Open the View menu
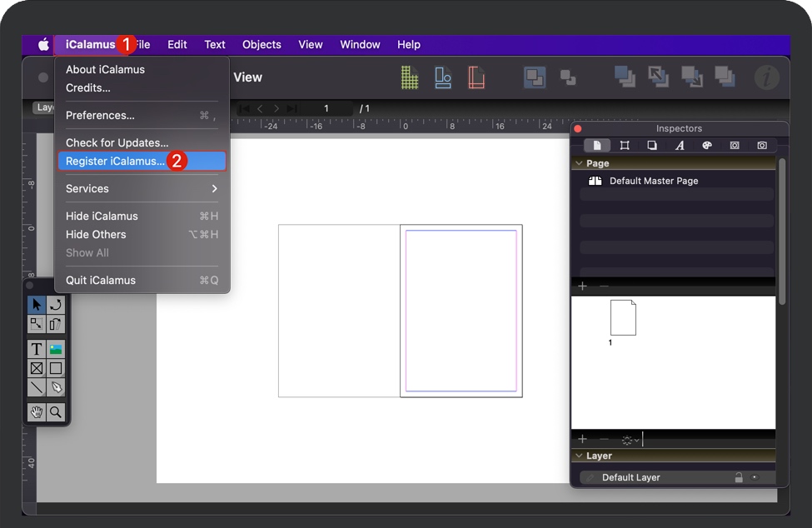Viewport: 812px width, 528px height. 310,44
